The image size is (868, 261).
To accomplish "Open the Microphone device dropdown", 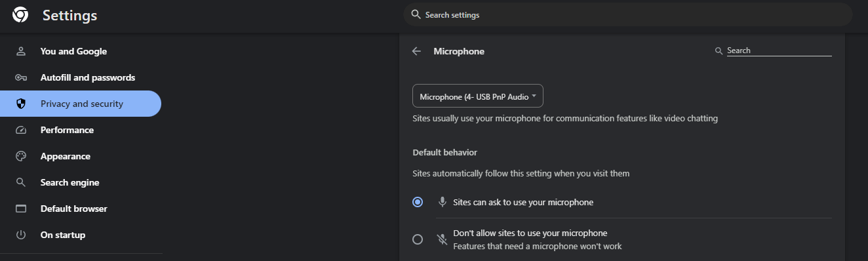I will [478, 96].
